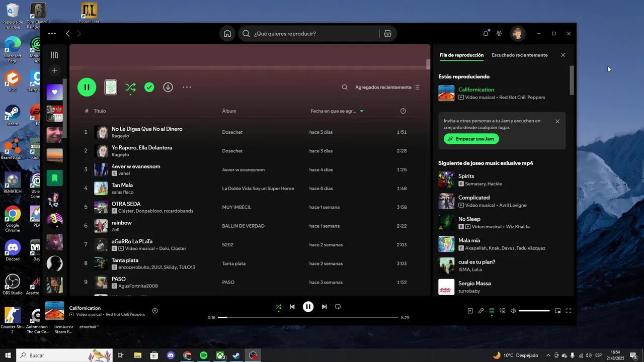Toggle the saved-to-library green checkmark
The width and height of the screenshot is (644, 362).
(x=149, y=87)
